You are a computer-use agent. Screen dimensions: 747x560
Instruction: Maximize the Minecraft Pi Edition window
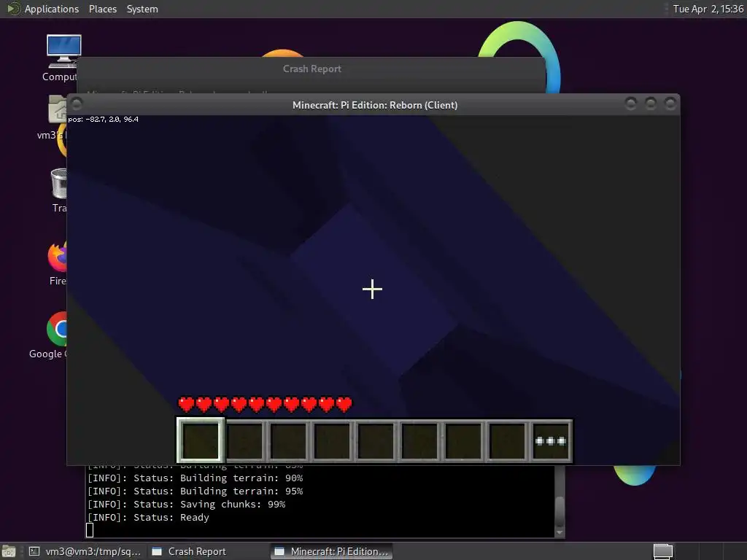click(x=650, y=104)
